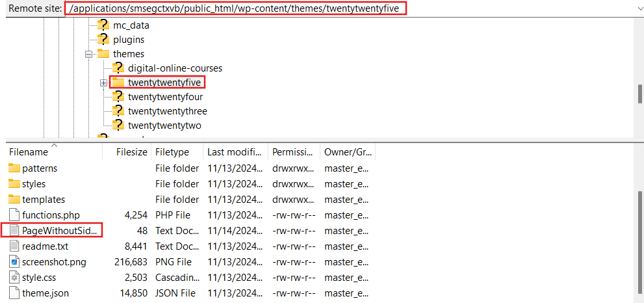Click the 11/14/2024 modified date cell
This screenshot has height=303, width=644.
click(235, 231)
